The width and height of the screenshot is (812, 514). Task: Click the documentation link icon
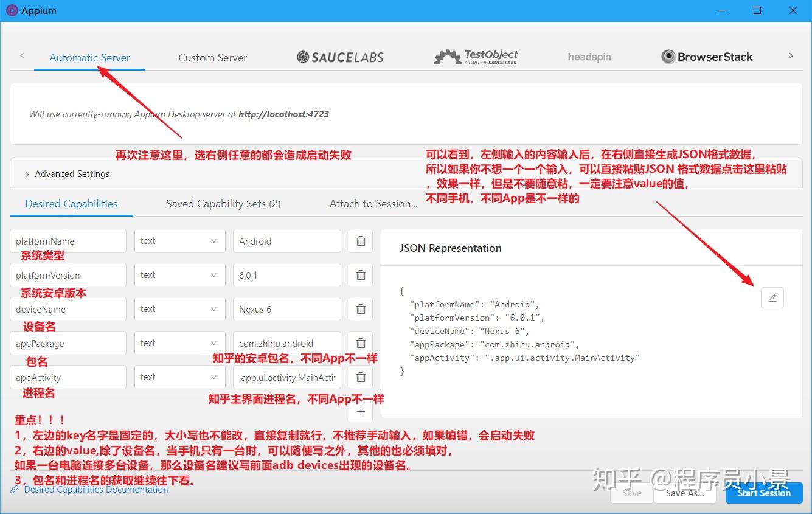[15, 490]
